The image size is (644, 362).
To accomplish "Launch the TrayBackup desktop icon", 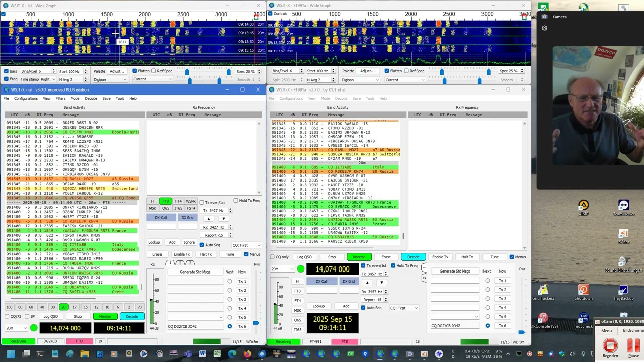I will click(623, 293).
